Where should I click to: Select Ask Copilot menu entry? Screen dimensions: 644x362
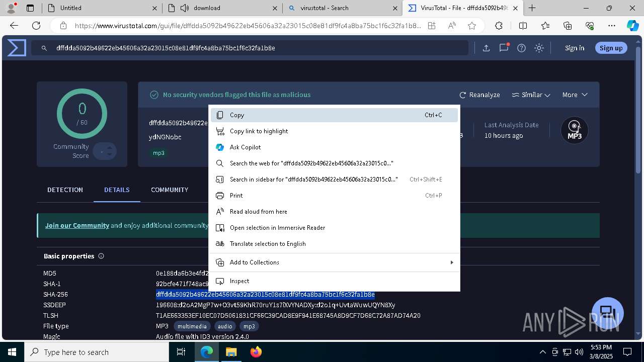pyautogui.click(x=334, y=147)
